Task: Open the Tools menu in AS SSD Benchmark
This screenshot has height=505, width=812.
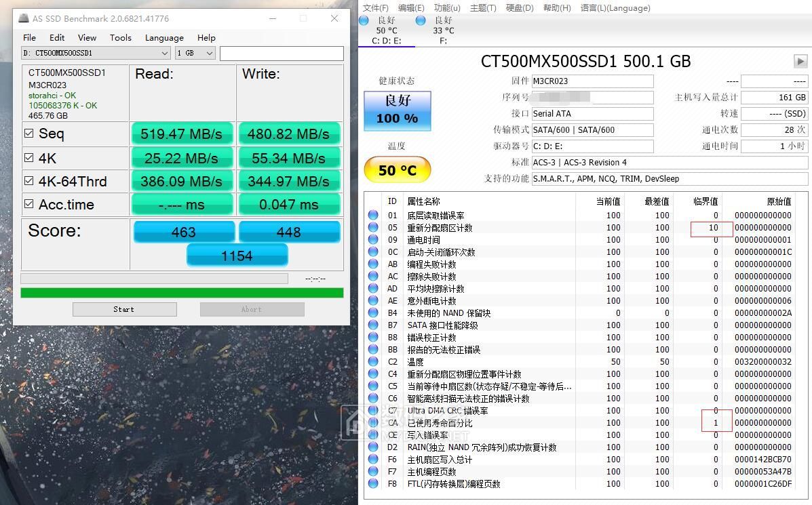Action: pos(121,37)
